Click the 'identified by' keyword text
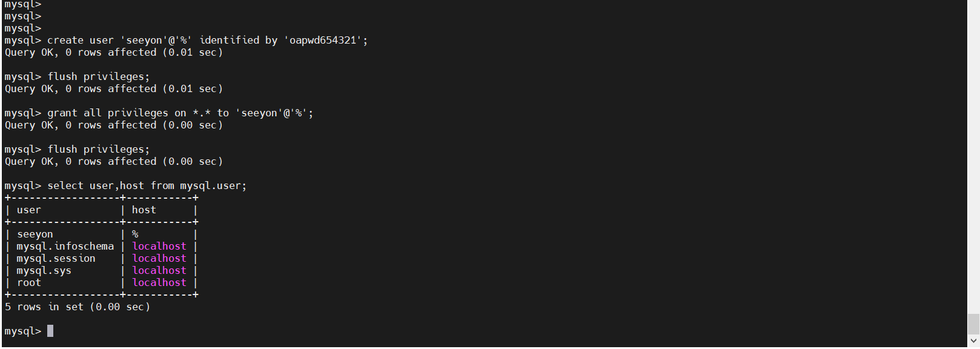The width and height of the screenshot is (980, 349). (238, 41)
